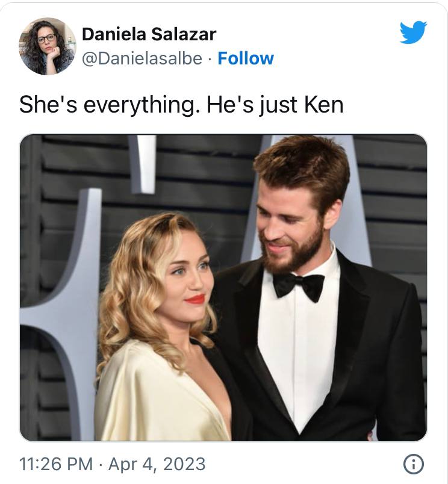Viewport: 448px width, 484px height.
Task: Open Daniela Salazar's round profile picture
Action: point(48,46)
